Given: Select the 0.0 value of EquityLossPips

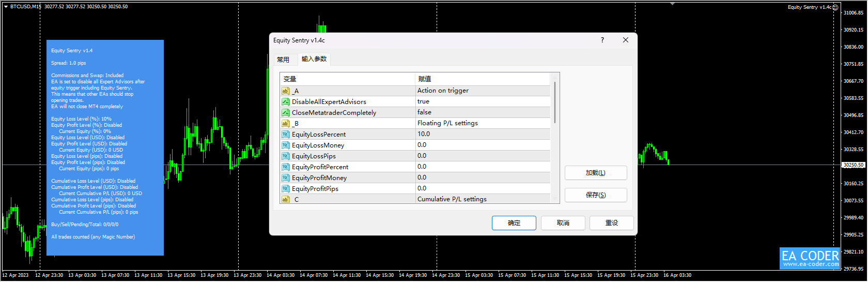Looking at the screenshot, I should (x=483, y=156).
